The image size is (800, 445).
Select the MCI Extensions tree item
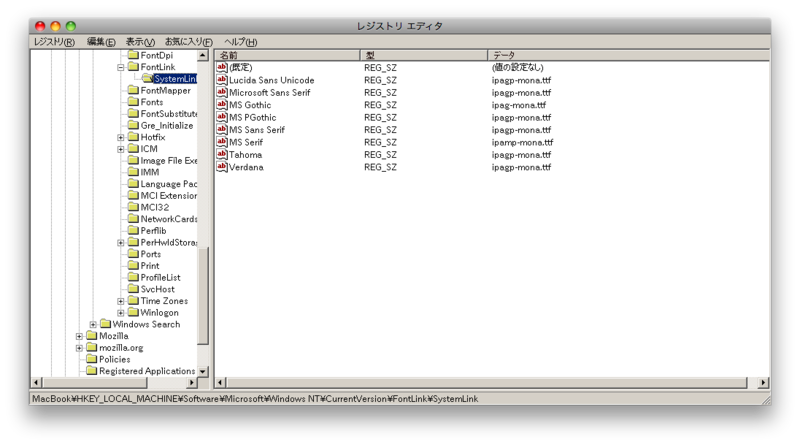(x=169, y=196)
